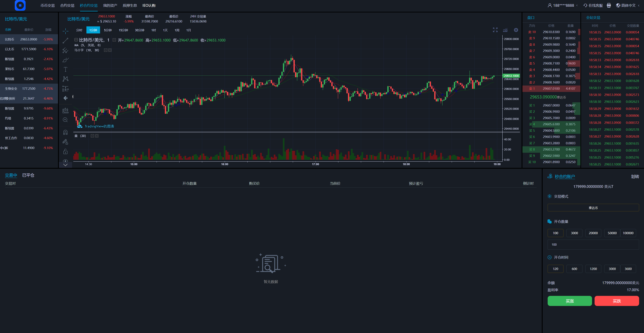Viewport: 644px width, 333px height.
Task: Select the text annotation tool
Action: coord(65,69)
